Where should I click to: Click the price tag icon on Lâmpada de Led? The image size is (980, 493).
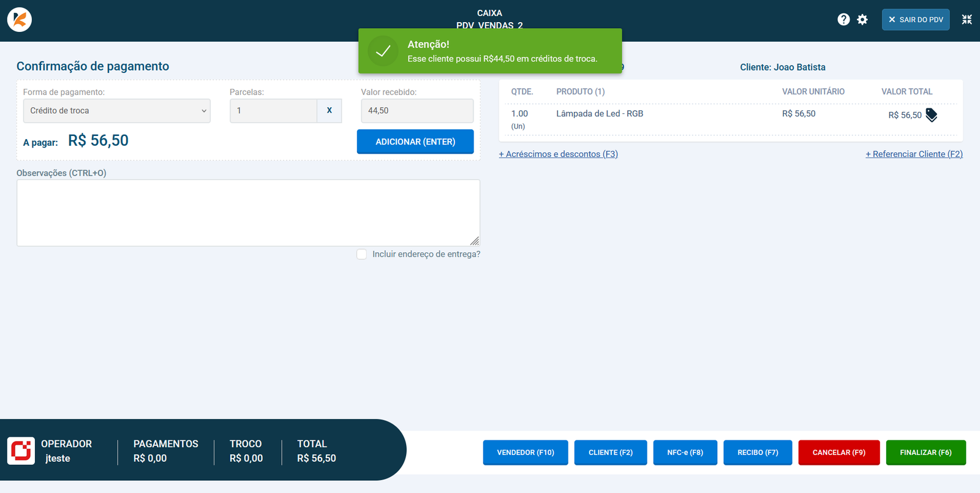point(931,115)
